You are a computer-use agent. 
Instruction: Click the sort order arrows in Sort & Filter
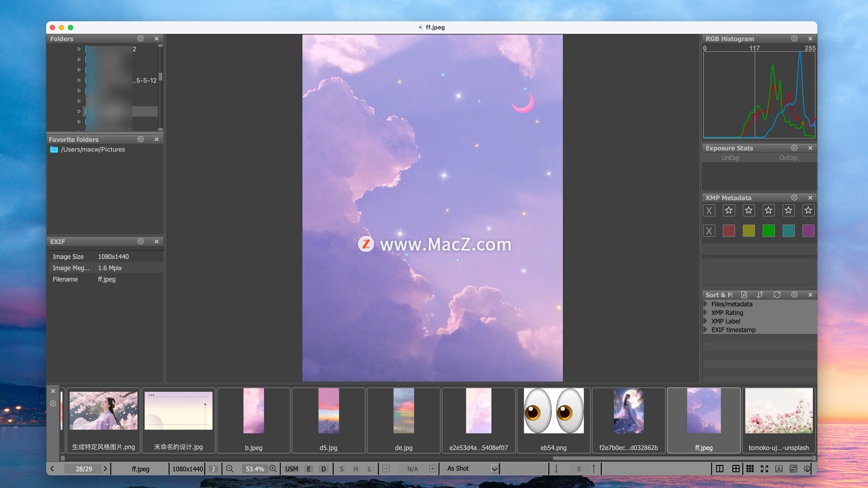(x=760, y=295)
